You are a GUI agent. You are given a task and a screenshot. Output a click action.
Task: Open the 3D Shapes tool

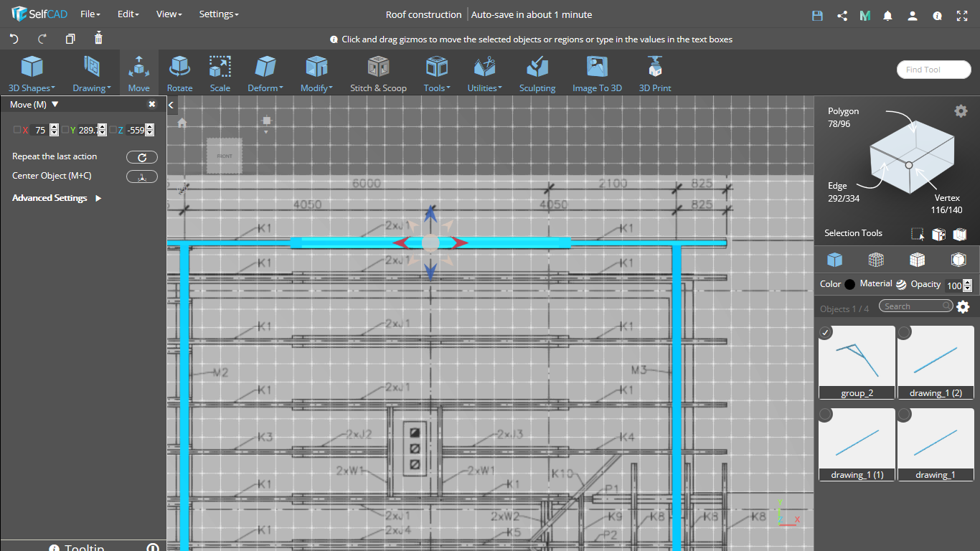[32, 74]
